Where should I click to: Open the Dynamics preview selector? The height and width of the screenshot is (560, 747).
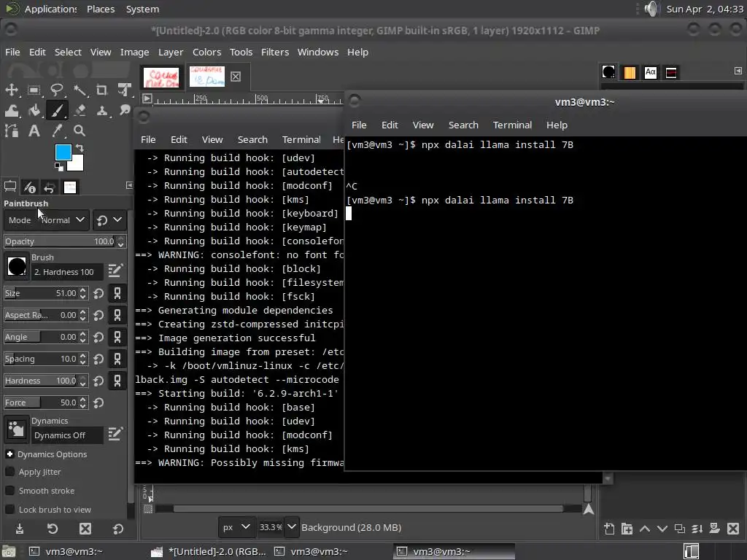tap(17, 429)
